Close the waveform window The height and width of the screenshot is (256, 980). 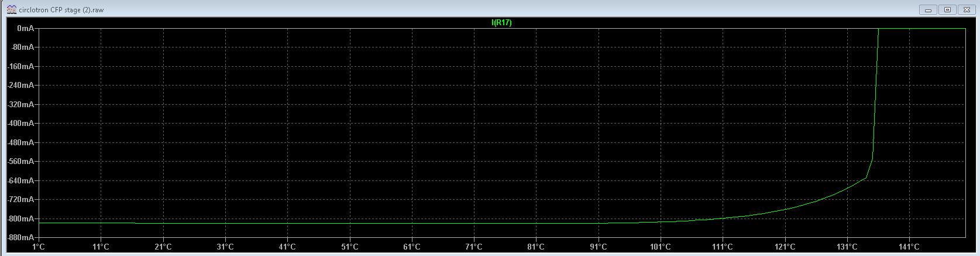pos(966,10)
